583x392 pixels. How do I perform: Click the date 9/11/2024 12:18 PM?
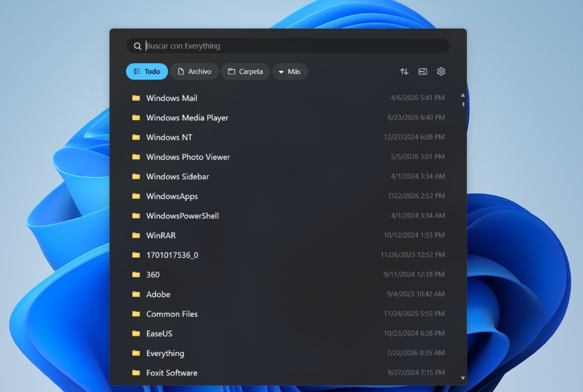point(414,274)
